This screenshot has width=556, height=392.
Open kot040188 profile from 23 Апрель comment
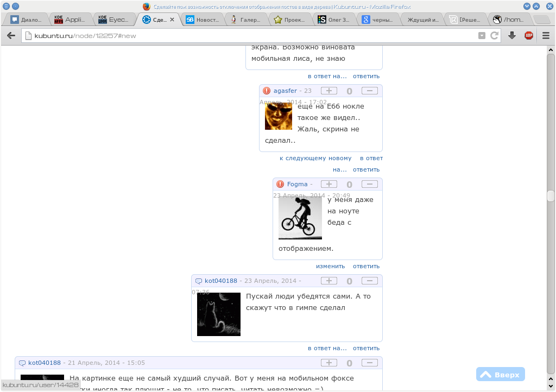point(220,281)
